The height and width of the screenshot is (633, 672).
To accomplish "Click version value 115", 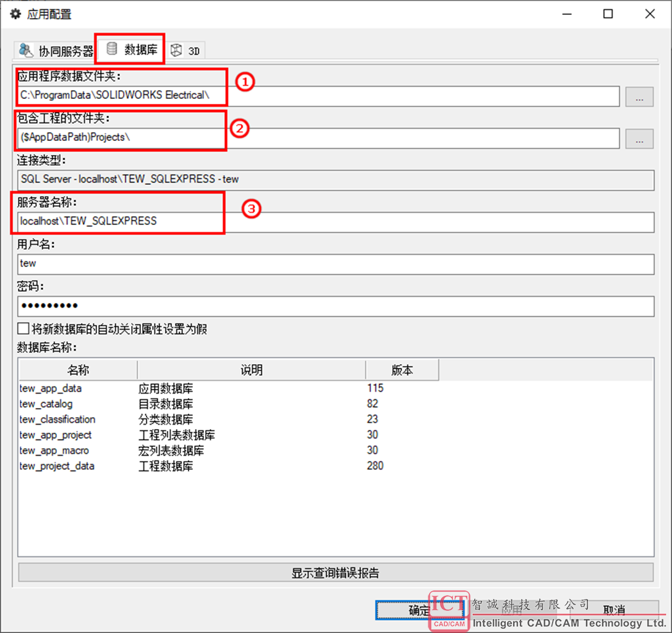I will click(375, 388).
